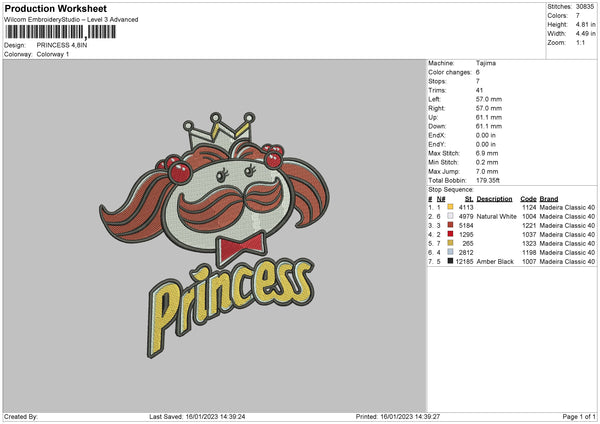Click the 'Created By:' footer label
The image size is (600, 424).
(21, 416)
